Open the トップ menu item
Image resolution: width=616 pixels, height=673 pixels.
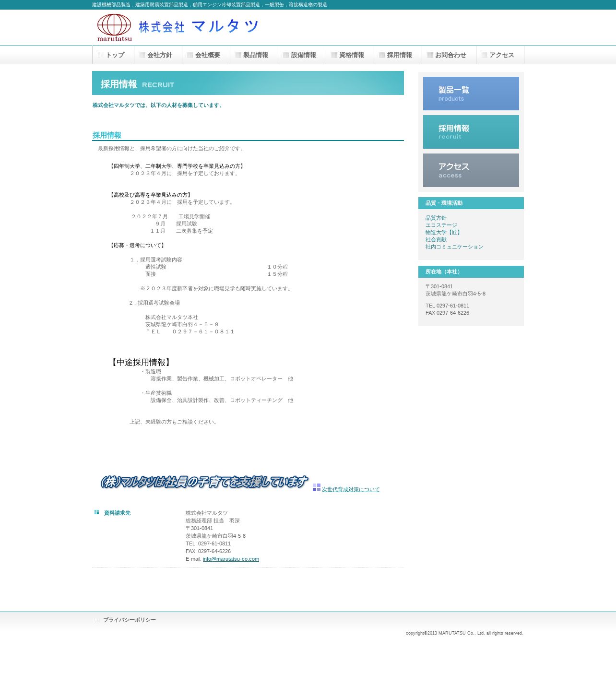coord(113,55)
